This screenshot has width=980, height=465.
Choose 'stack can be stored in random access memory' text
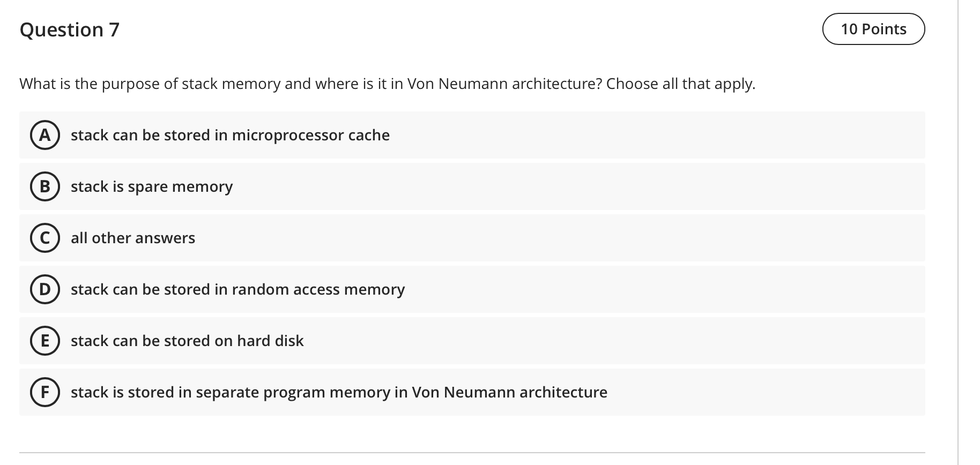[x=237, y=289]
